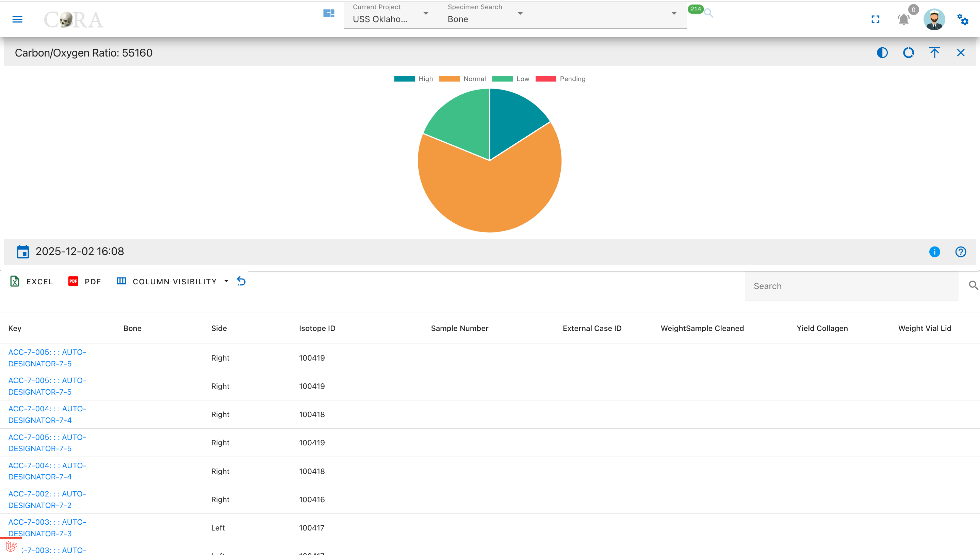Open the settings gears icon
Viewport: 980px width, 555px height.
point(963,19)
